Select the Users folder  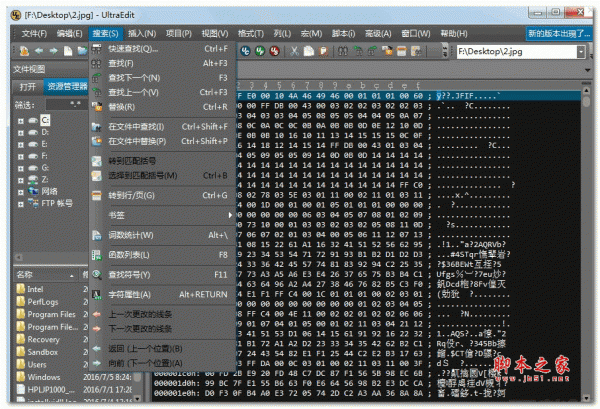(x=37, y=365)
